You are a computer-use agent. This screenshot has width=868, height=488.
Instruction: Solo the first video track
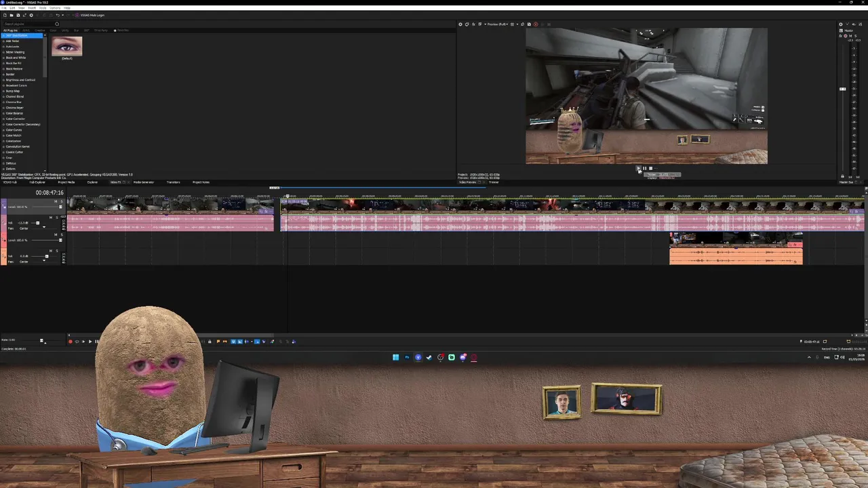click(62, 201)
